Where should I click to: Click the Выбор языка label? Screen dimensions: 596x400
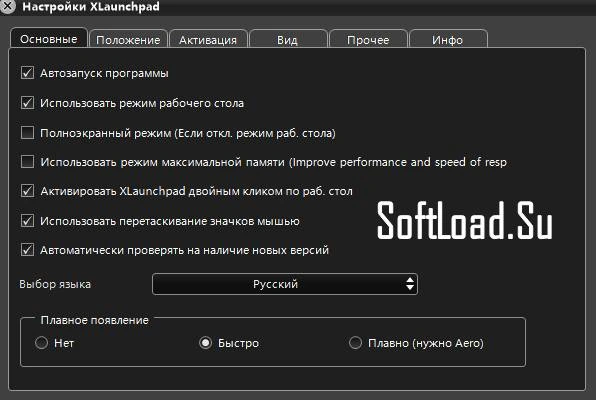55,284
